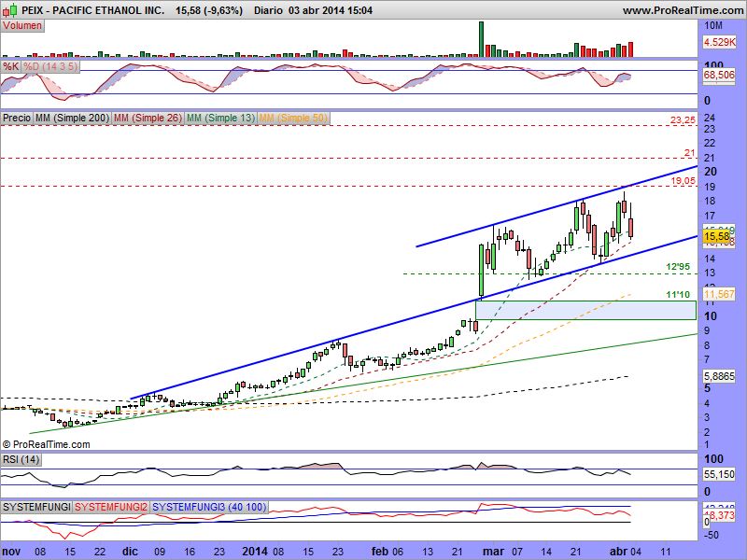This screenshot has width=747, height=560.
Task: Click the 68,506 stochastic value tag
Action: pyautogui.click(x=719, y=75)
